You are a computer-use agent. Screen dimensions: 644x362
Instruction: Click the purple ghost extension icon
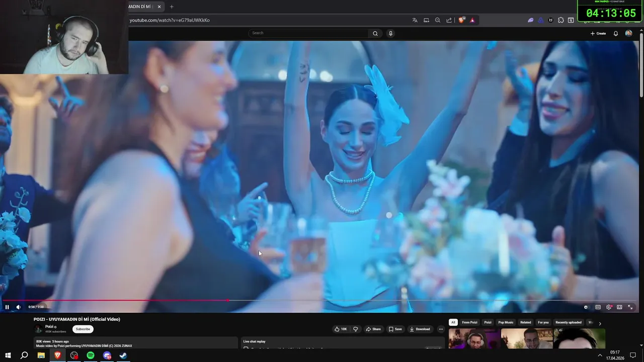(530, 20)
